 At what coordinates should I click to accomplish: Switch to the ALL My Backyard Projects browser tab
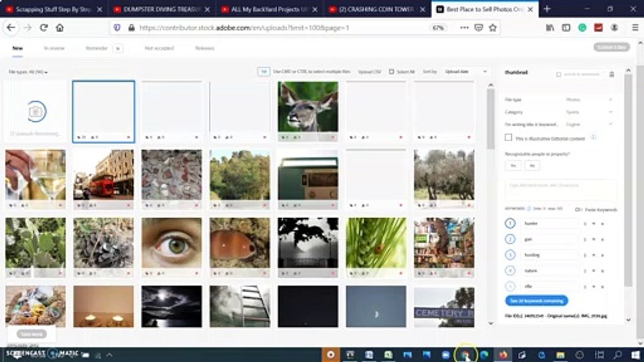(270, 9)
